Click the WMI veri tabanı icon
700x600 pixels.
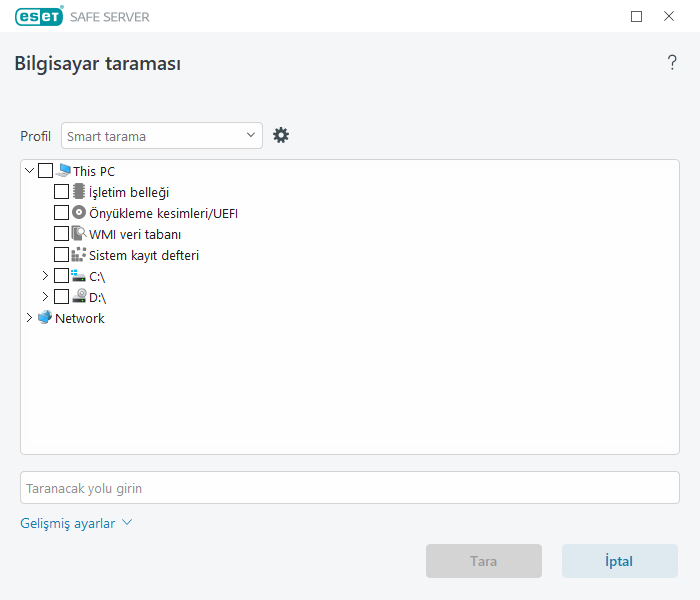(x=79, y=234)
